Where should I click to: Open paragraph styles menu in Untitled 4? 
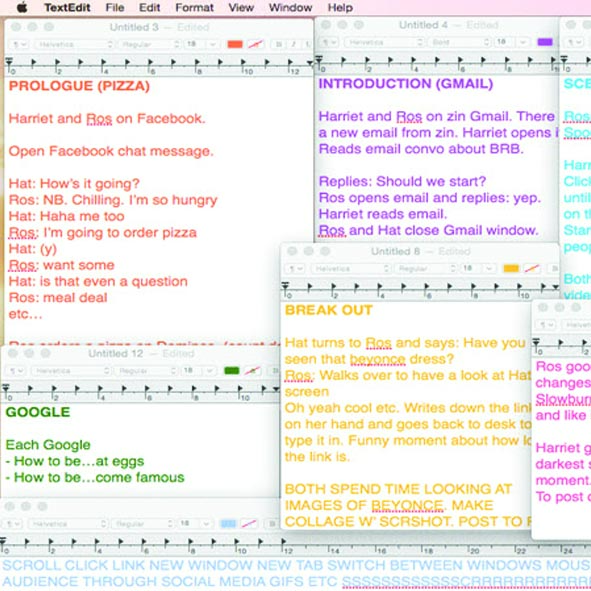329,42
